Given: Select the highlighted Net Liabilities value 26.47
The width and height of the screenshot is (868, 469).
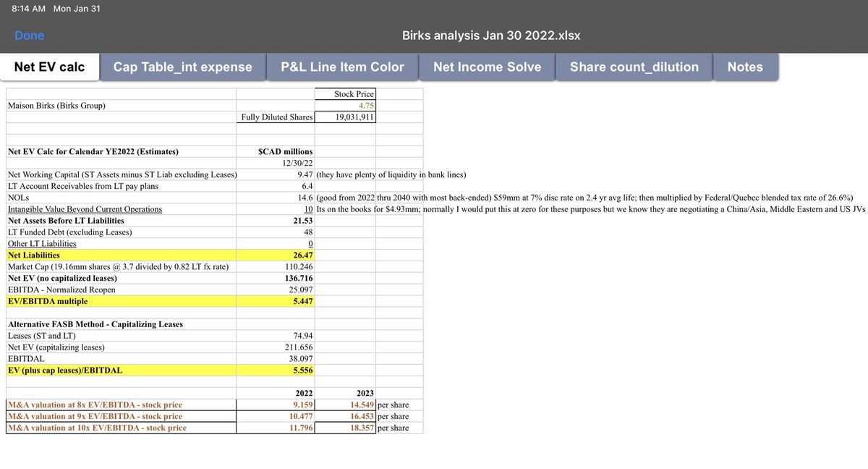Looking at the screenshot, I should (x=276, y=255).
